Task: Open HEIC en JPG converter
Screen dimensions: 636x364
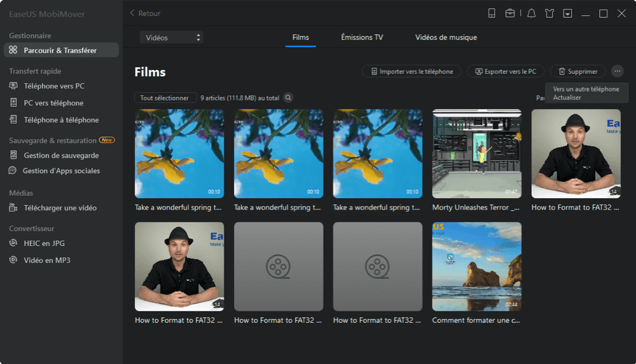Action: (x=44, y=243)
